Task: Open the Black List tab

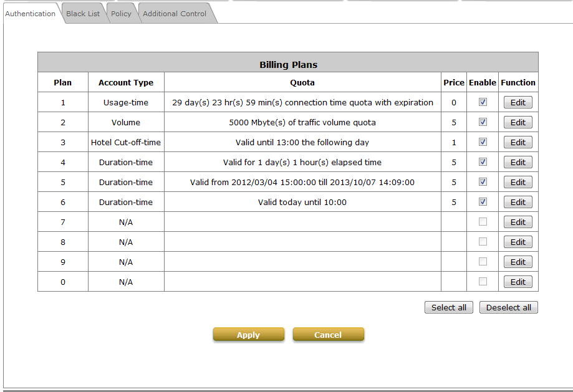Action: point(83,14)
